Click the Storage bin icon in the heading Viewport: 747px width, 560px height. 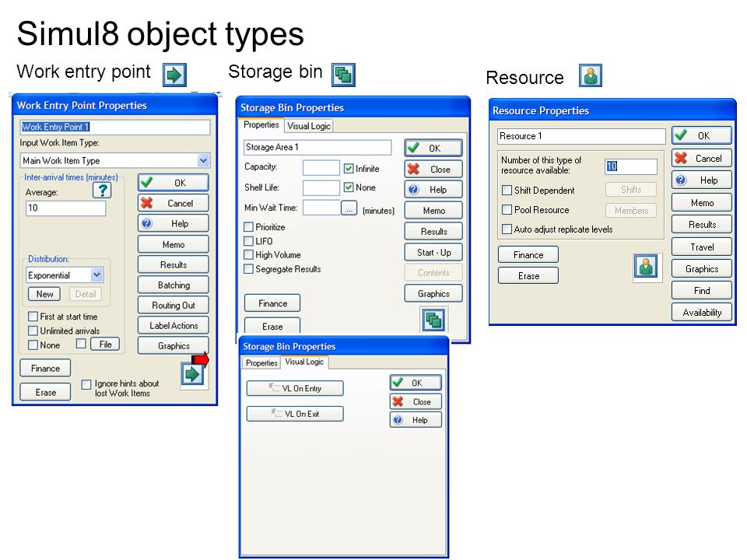pyautogui.click(x=343, y=75)
